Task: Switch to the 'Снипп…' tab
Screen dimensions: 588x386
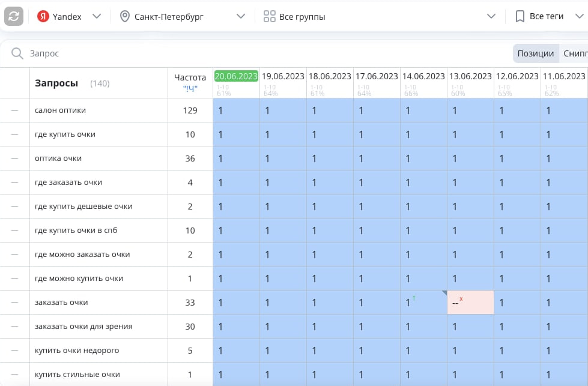Action: tap(574, 53)
